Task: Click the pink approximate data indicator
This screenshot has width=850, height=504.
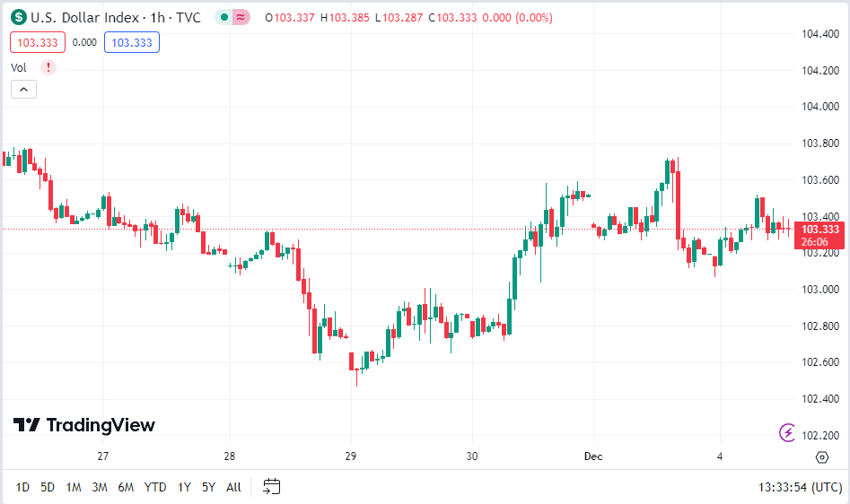Action: click(x=241, y=17)
